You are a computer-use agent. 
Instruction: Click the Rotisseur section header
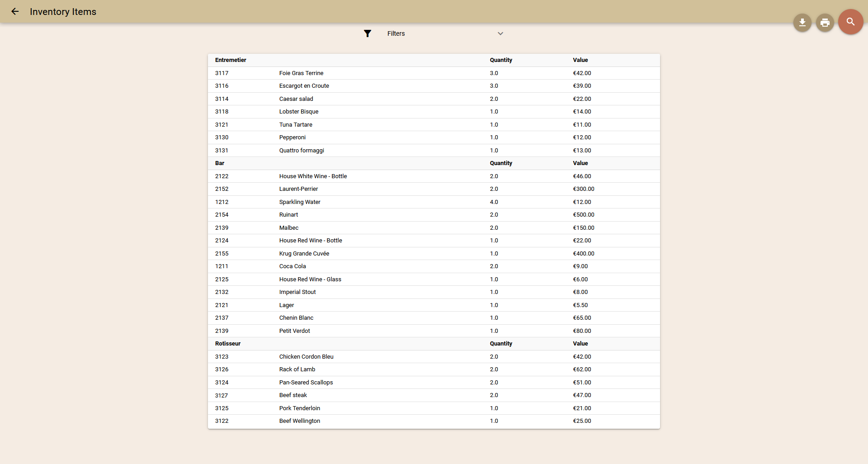point(228,344)
